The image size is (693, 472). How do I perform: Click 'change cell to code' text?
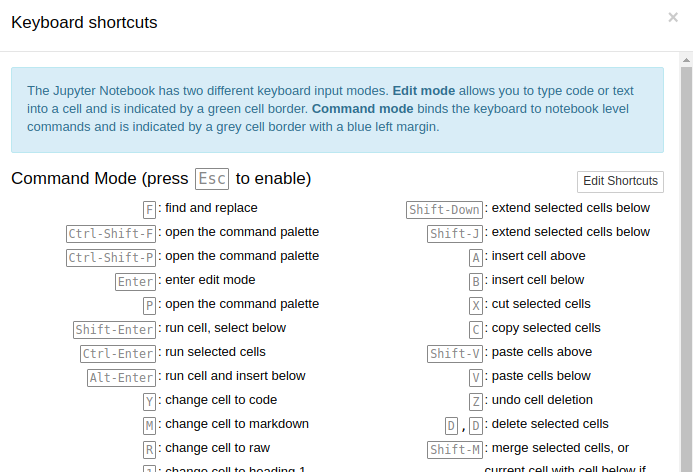tap(221, 400)
